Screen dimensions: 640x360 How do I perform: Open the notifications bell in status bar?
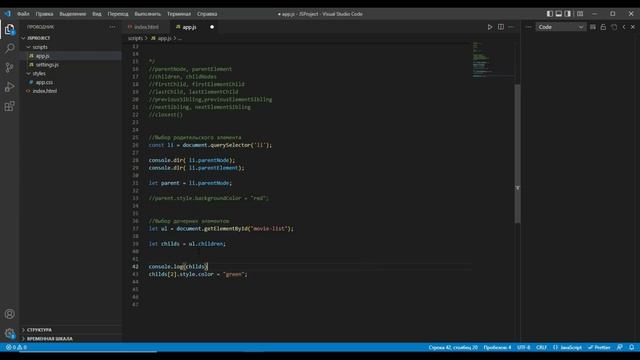(x=631, y=347)
